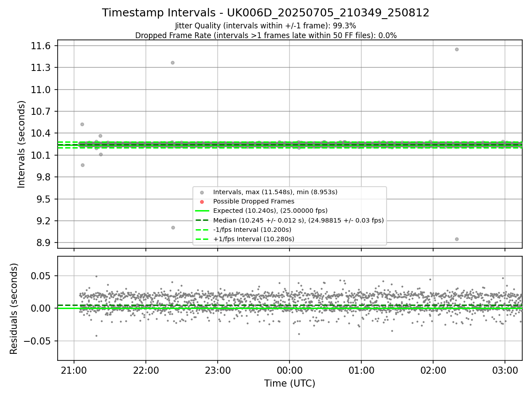Click the gray intervals marker in the legend
Viewport: 532px width, 399px height.
click(202, 192)
